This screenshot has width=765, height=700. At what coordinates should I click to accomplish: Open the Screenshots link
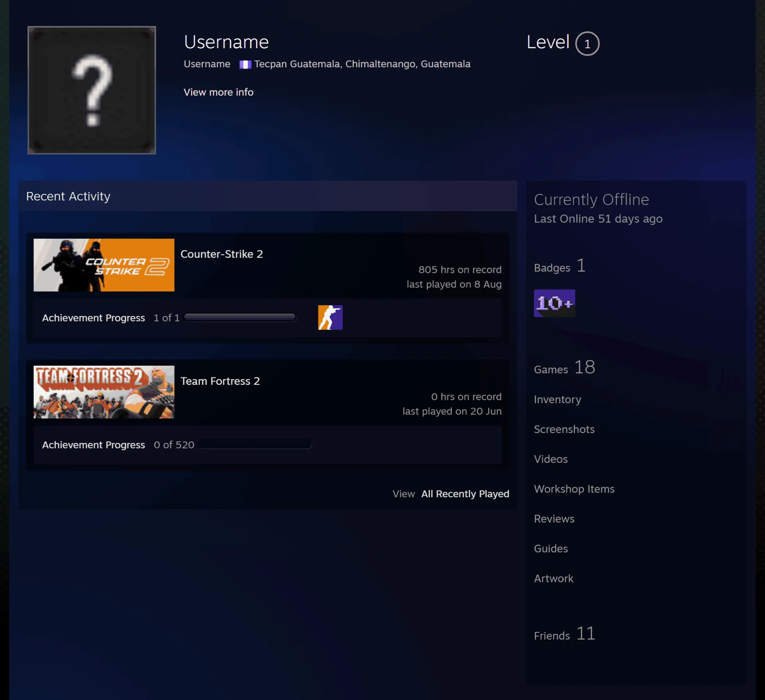click(x=564, y=429)
